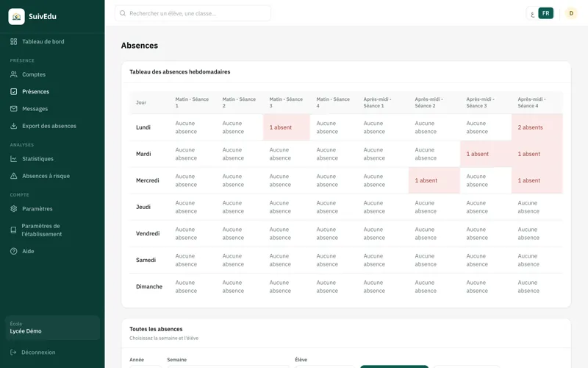588x368 pixels.
Task: Click the Samedi row label
Action: [x=146, y=260]
